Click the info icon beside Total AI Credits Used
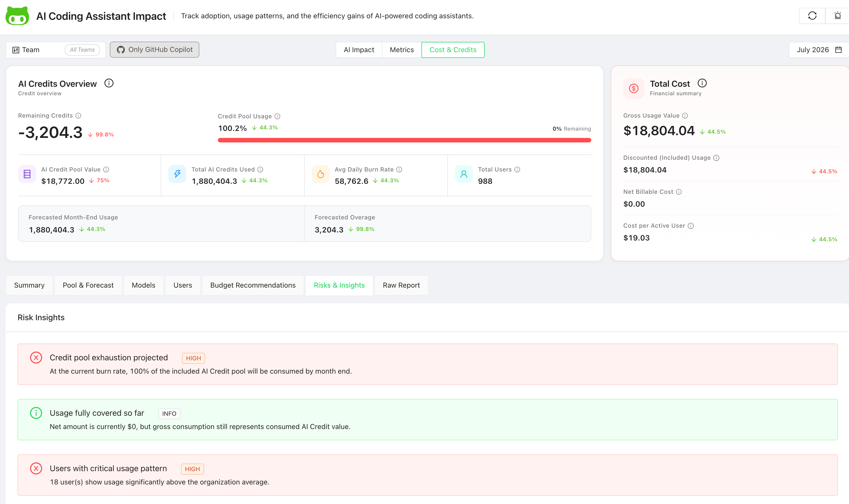This screenshot has height=504, width=849. (260, 170)
